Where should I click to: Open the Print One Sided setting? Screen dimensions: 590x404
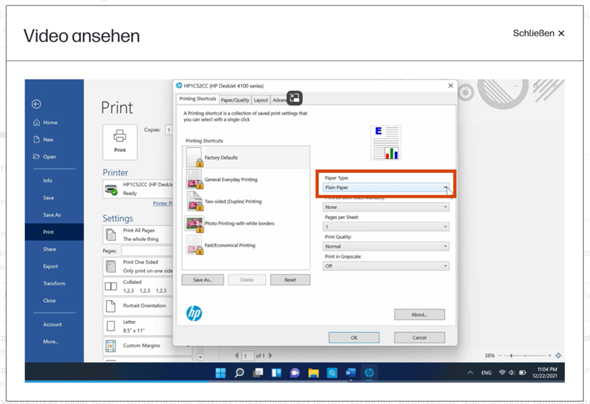(x=138, y=266)
